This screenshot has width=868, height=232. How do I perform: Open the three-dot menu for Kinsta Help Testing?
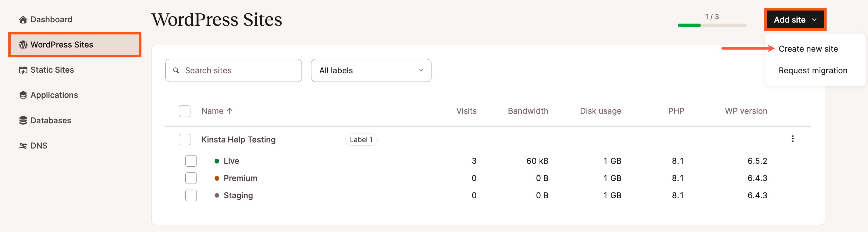coord(793,139)
